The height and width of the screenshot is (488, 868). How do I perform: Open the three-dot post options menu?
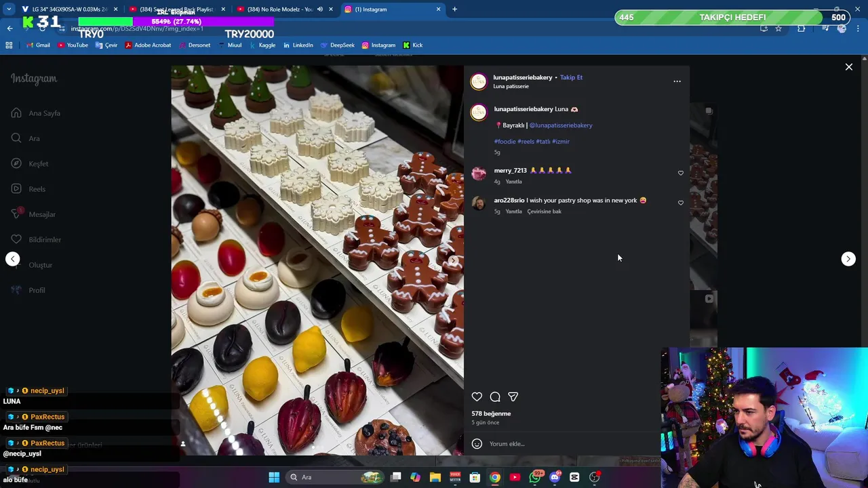click(x=677, y=81)
